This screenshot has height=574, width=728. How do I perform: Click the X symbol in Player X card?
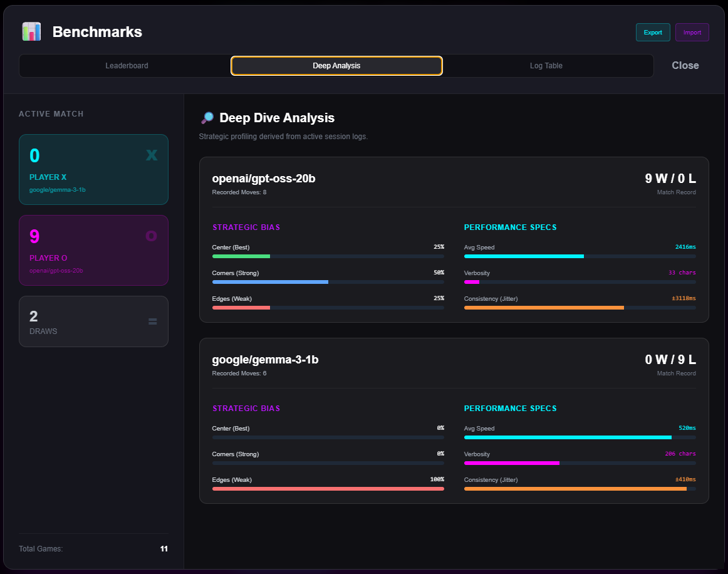coord(152,155)
